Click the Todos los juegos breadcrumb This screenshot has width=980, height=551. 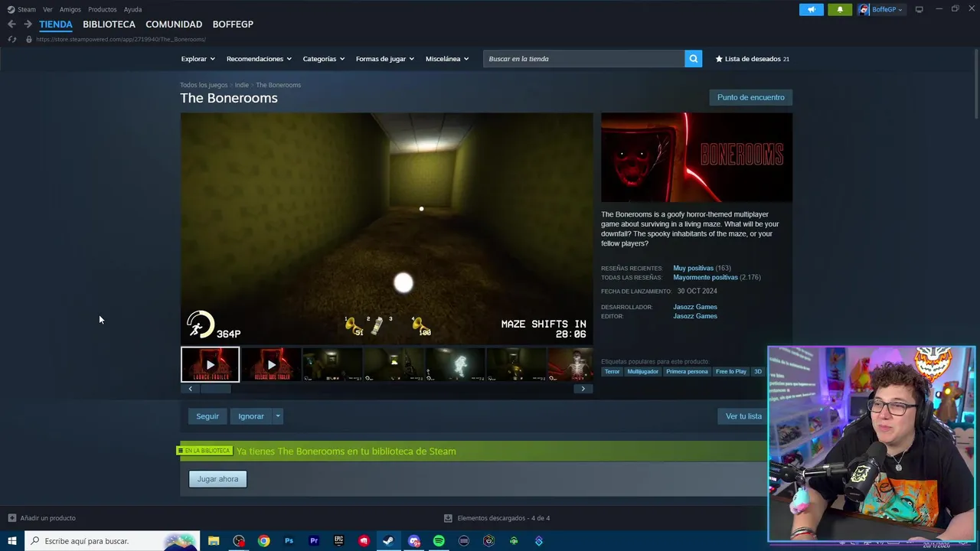[204, 85]
